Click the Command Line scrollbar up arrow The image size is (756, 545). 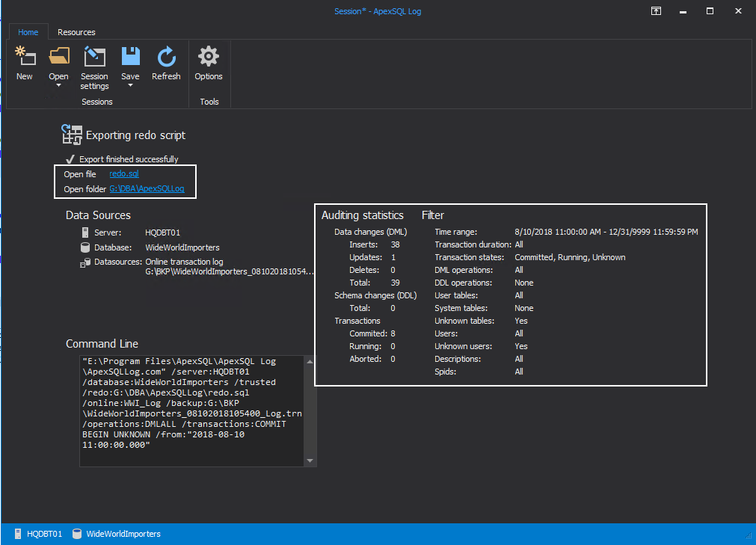tap(311, 362)
